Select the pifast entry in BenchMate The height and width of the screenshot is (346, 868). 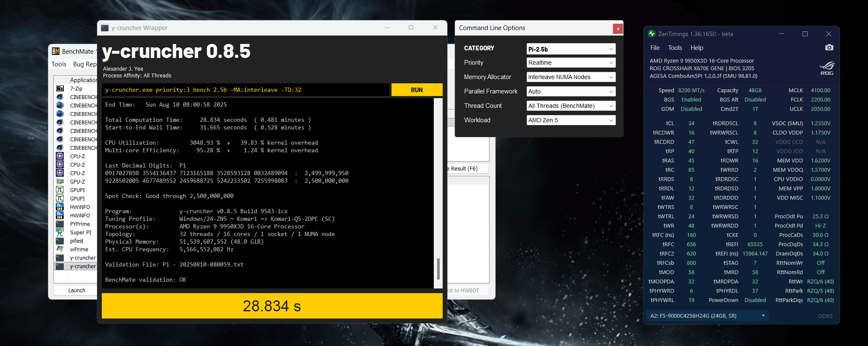click(x=76, y=241)
